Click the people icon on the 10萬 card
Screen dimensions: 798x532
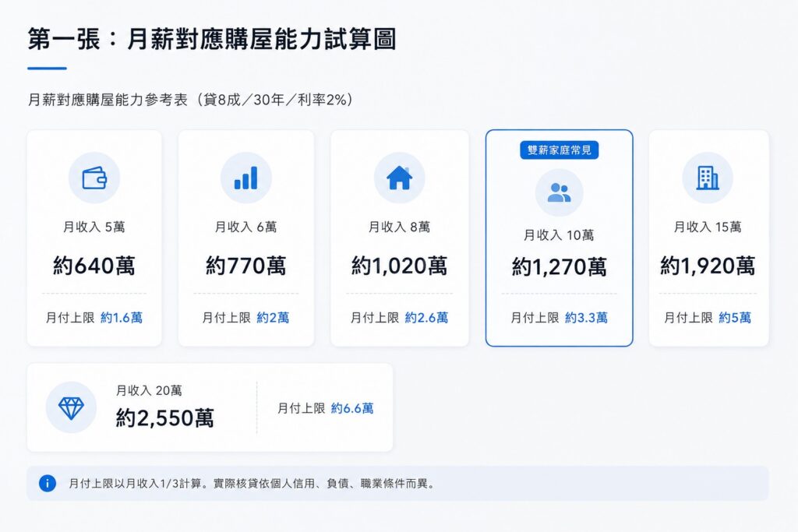(x=559, y=192)
